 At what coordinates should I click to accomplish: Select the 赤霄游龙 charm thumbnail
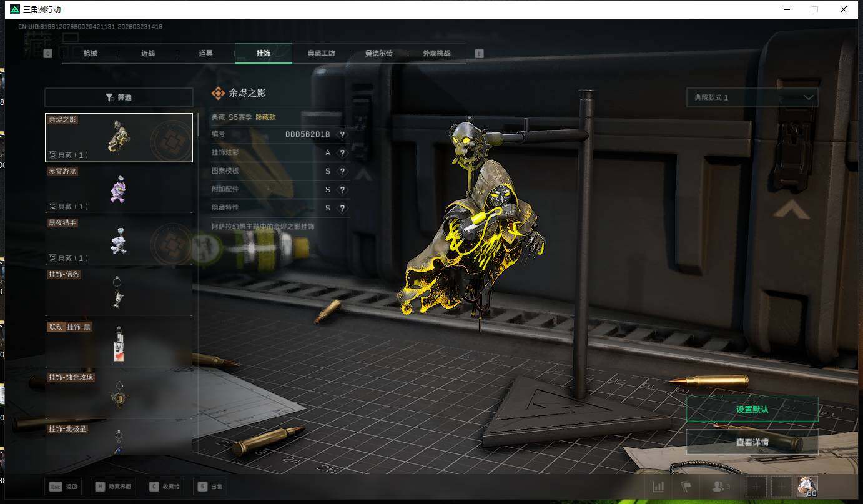(119, 189)
